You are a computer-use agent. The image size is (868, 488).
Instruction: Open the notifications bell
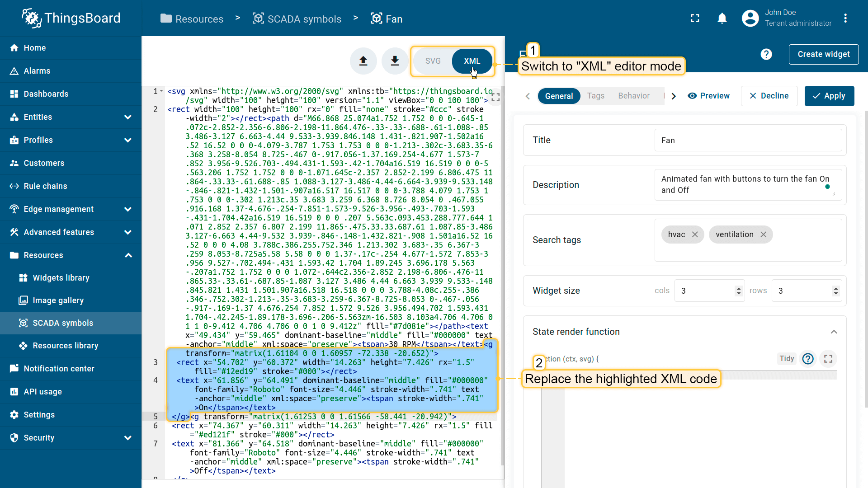click(x=722, y=18)
